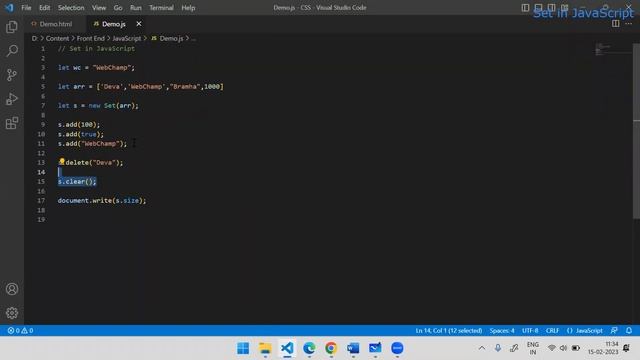Viewport: 640px width, 360px height.
Task: Open the Mail app from taskbar
Action: [x=375, y=348]
